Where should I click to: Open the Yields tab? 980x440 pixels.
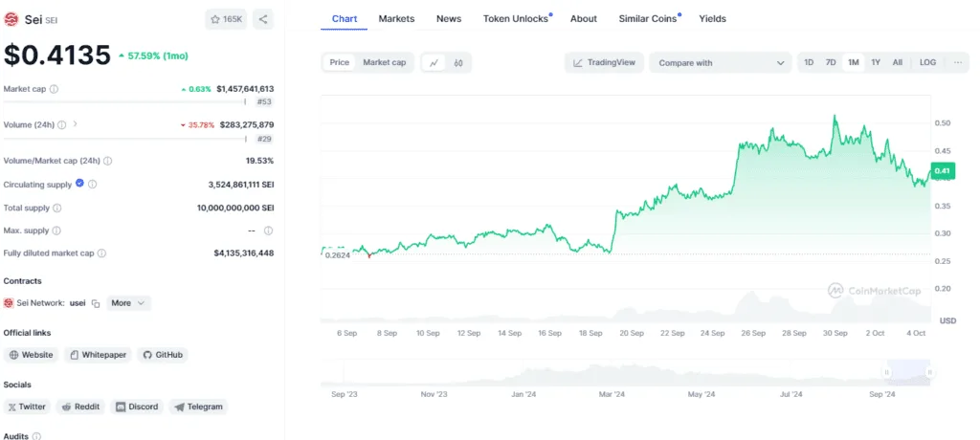(712, 19)
